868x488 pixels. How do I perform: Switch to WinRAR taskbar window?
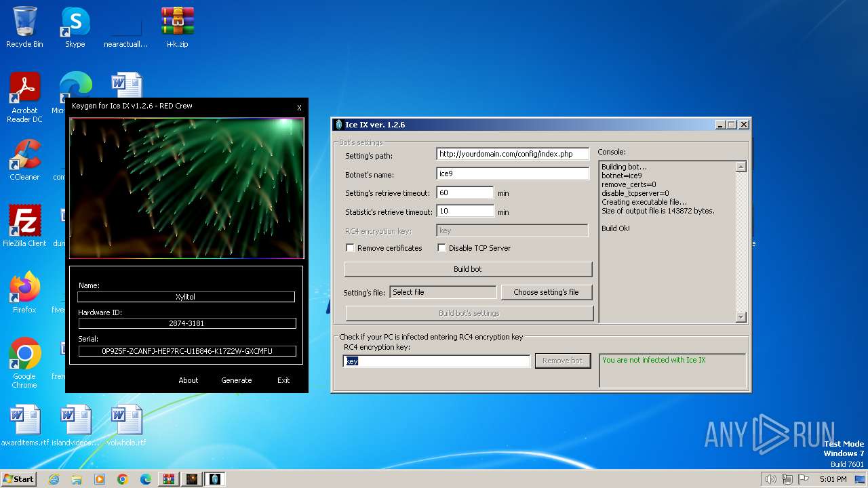tap(168, 479)
